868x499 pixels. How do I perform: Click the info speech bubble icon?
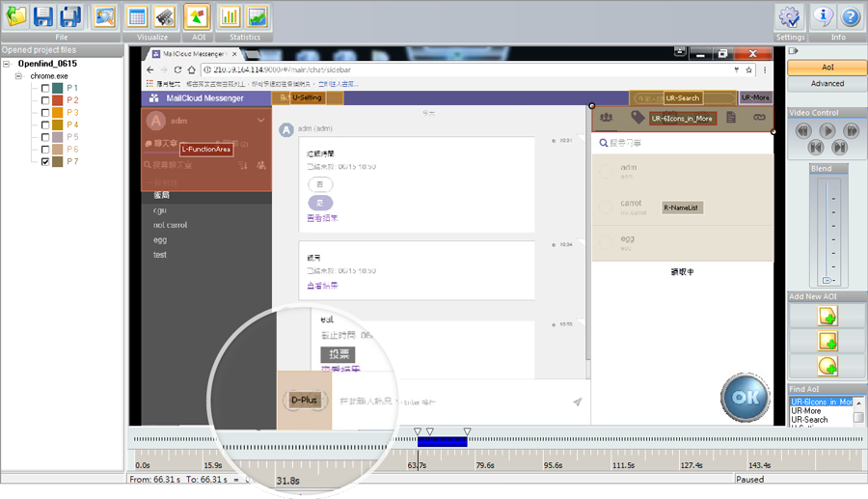pos(824,16)
